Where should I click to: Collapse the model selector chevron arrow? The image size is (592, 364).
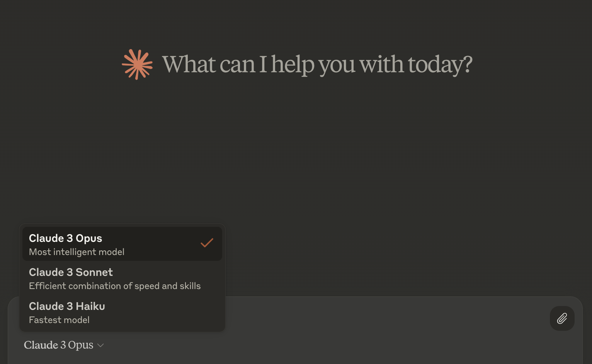click(100, 345)
